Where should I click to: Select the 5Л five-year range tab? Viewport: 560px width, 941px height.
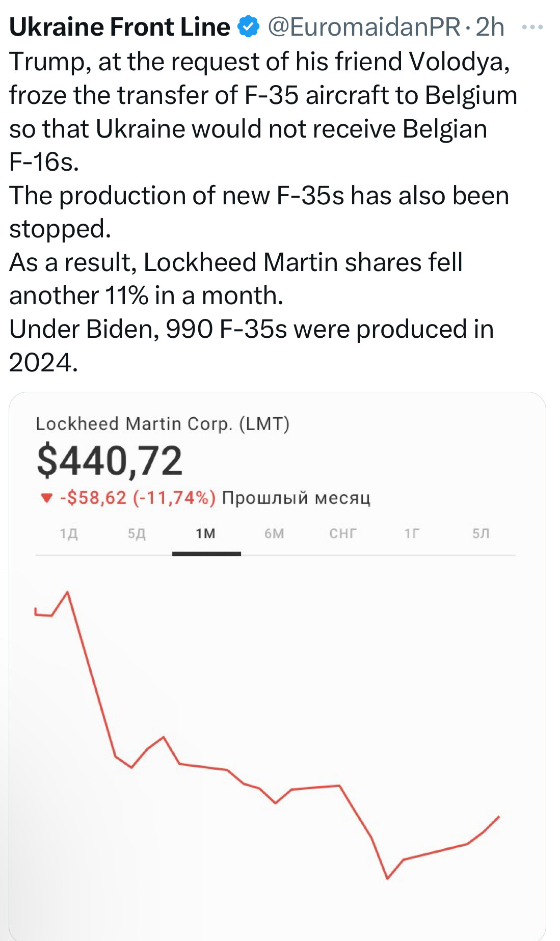tap(481, 533)
